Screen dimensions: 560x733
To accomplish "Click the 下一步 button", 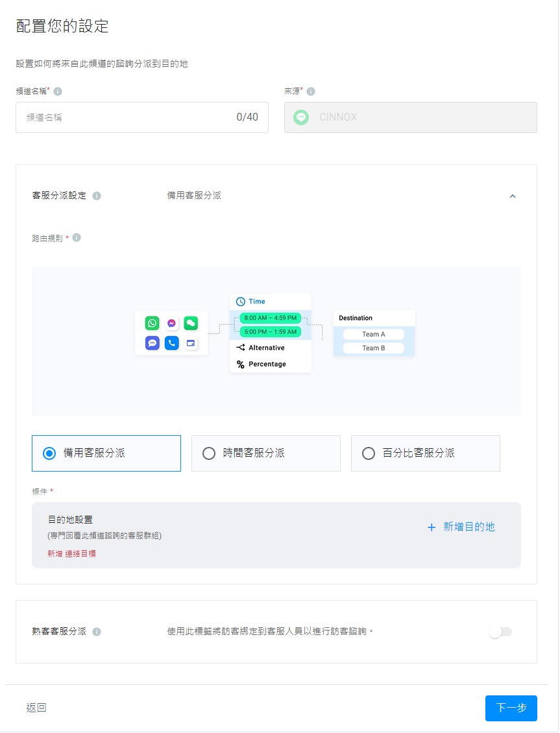I will click(511, 708).
